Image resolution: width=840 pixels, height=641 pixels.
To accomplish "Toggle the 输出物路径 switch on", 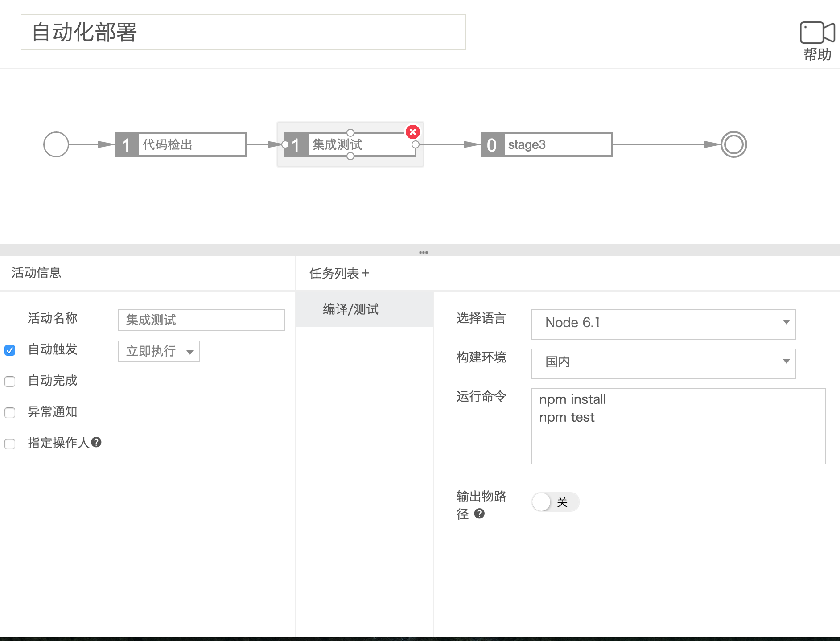I will [555, 502].
